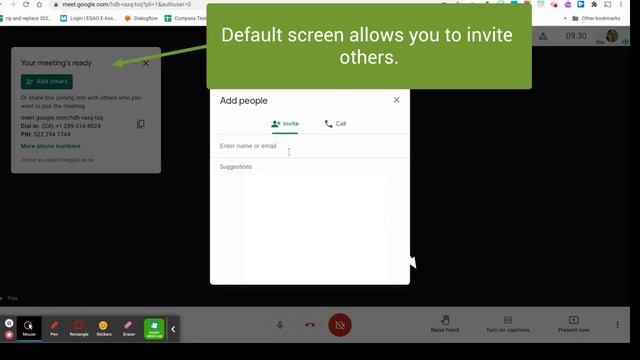This screenshot has width=640, height=360.
Task: Select the Eraser tool
Action: click(129, 329)
